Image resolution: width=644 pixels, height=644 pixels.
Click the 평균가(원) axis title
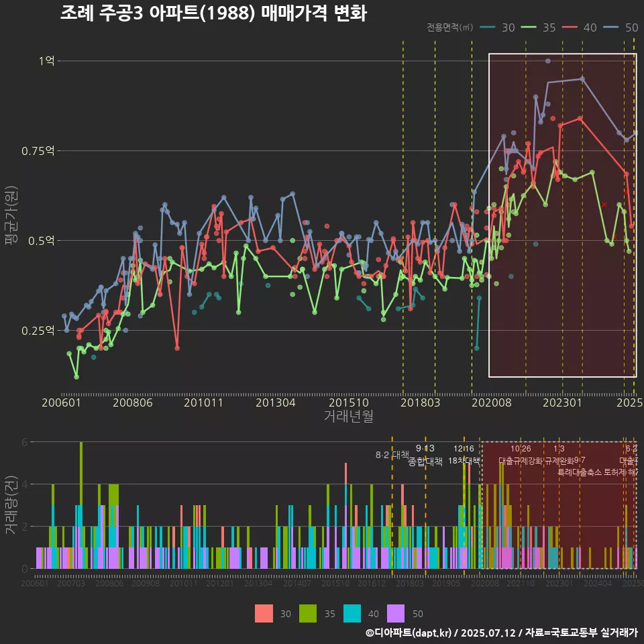click(11, 215)
